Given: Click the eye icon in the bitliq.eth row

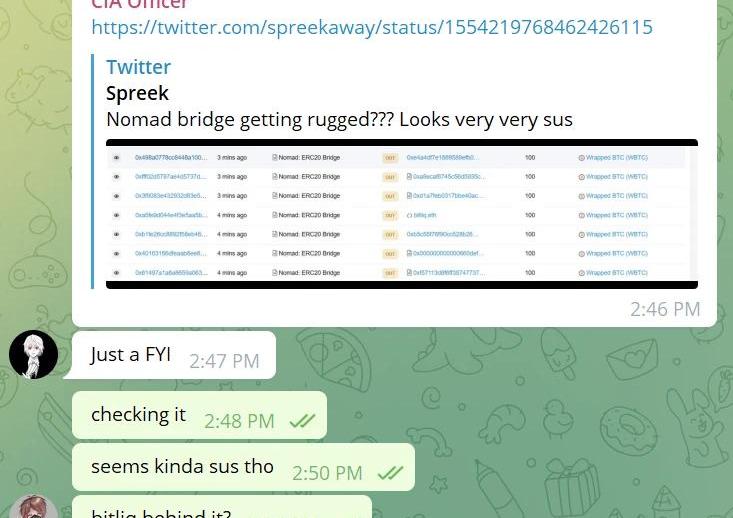Looking at the screenshot, I should 116,215.
